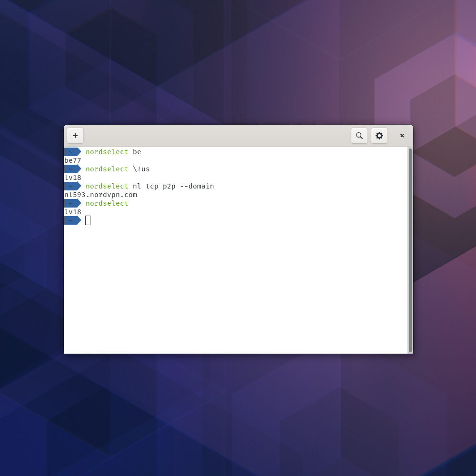Click the 'nordselect nl tcp p2p --domain' command

point(149,186)
